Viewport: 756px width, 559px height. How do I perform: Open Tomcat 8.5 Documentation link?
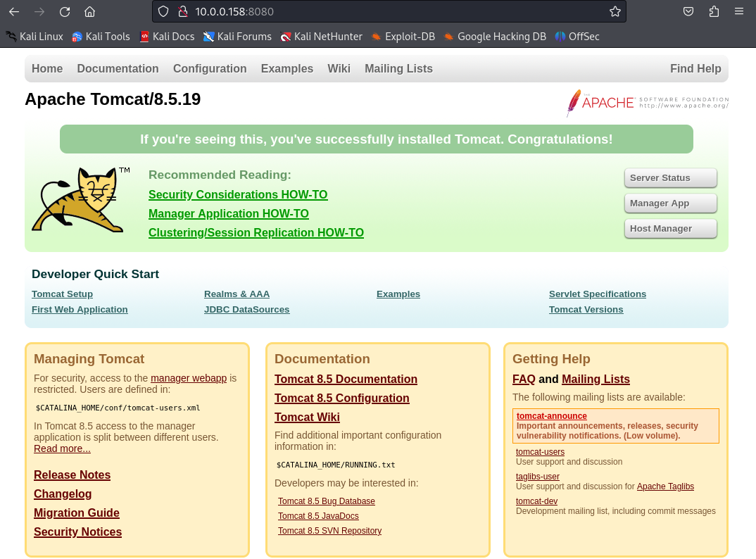(346, 379)
